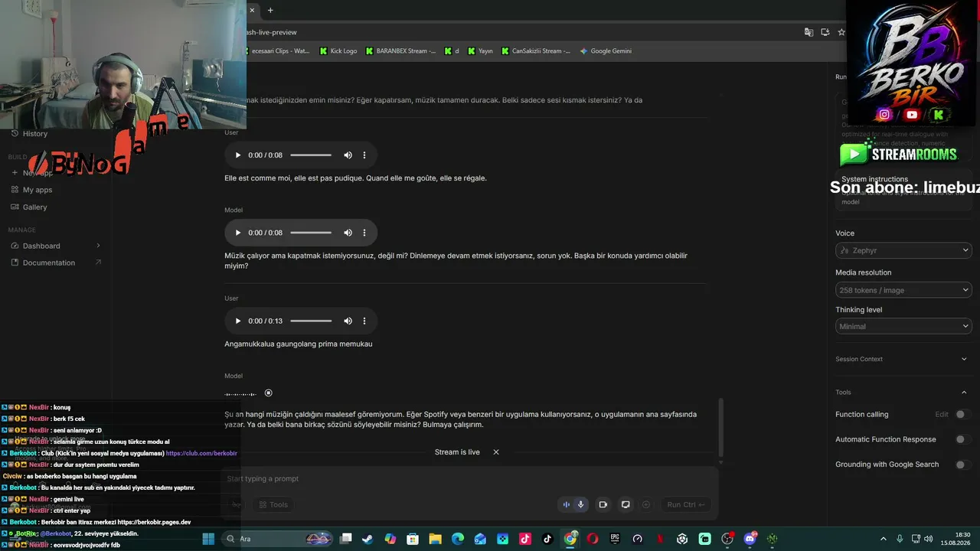Open the Voice dropdown showing Zephyr
This screenshot has width=980, height=551.
point(903,250)
